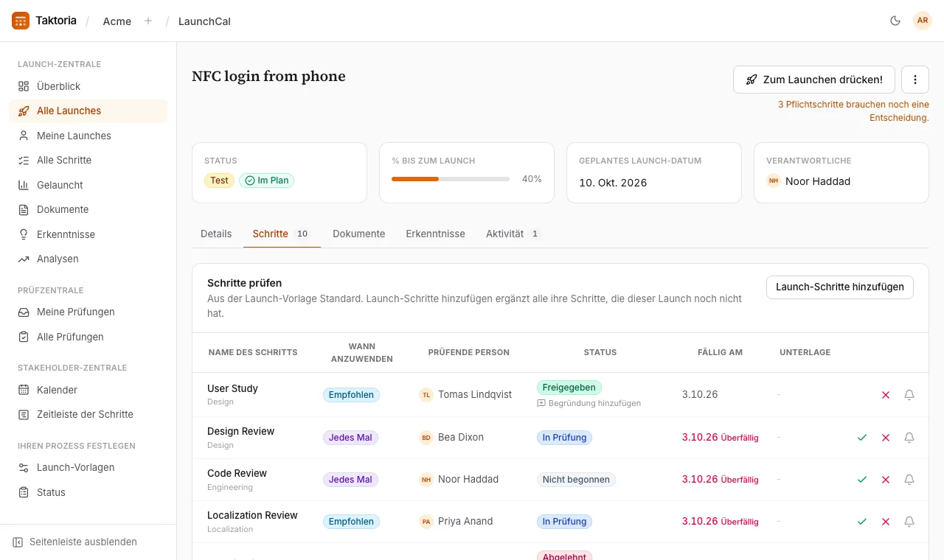Open Analysen in the sidebar
Viewport: 944px width, 560px height.
tap(88, 259)
